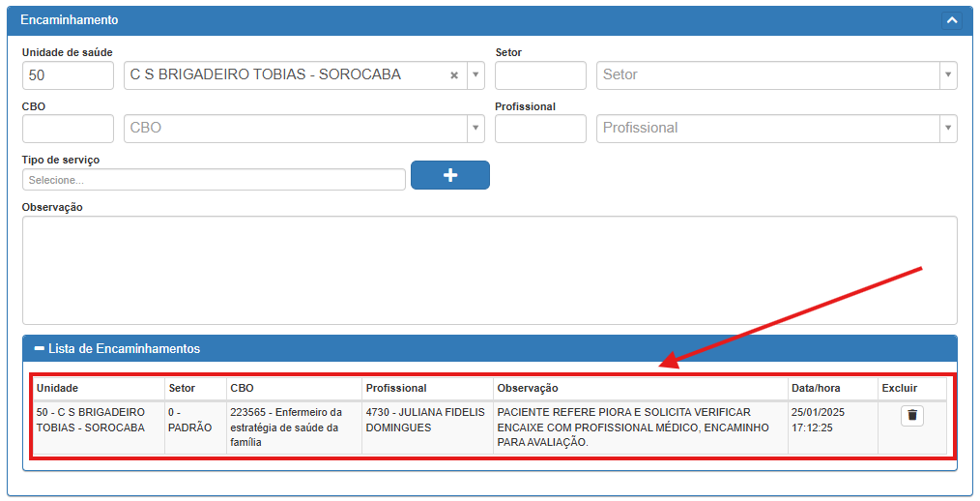Click the Setor code input field
The image size is (980, 501).
click(540, 75)
